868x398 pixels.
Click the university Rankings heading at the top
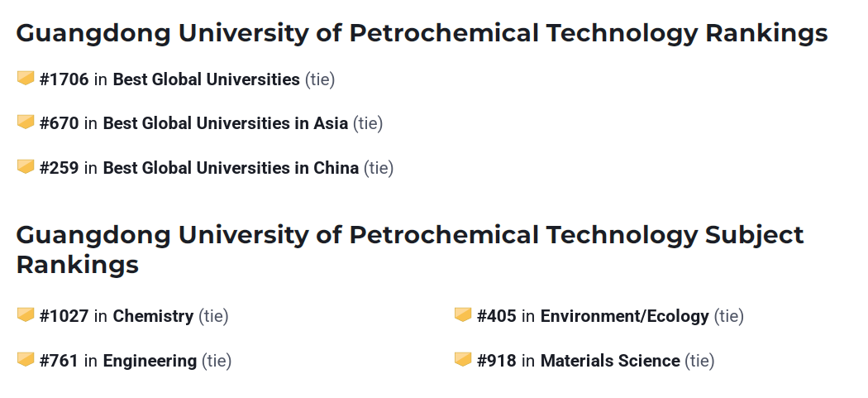click(422, 33)
